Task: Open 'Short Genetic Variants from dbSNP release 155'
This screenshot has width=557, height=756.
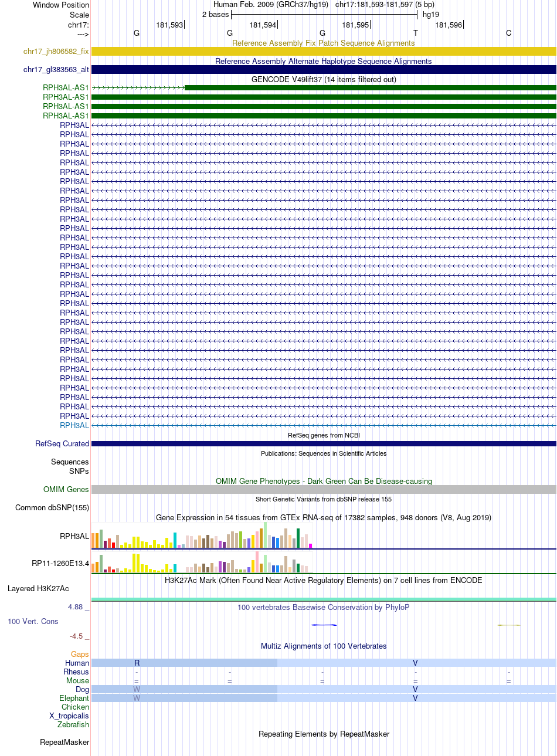Action: click(324, 499)
